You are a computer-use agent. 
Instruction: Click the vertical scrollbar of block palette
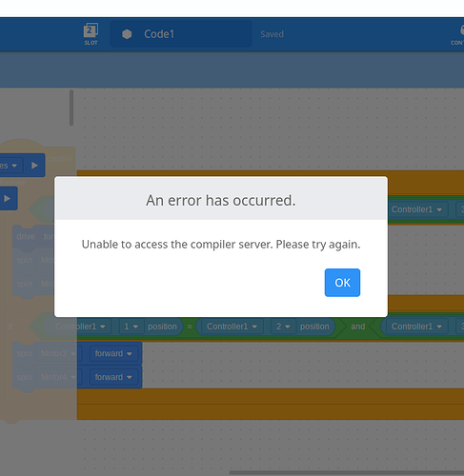(71, 108)
